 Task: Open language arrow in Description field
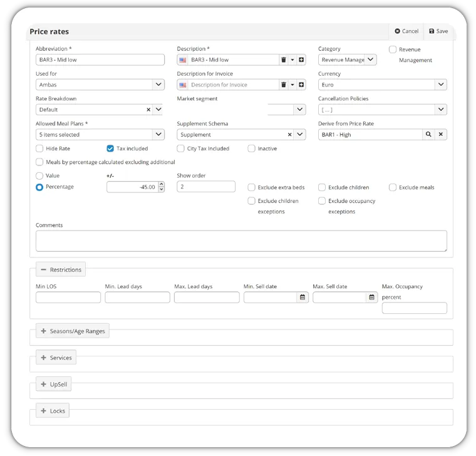pyautogui.click(x=292, y=60)
